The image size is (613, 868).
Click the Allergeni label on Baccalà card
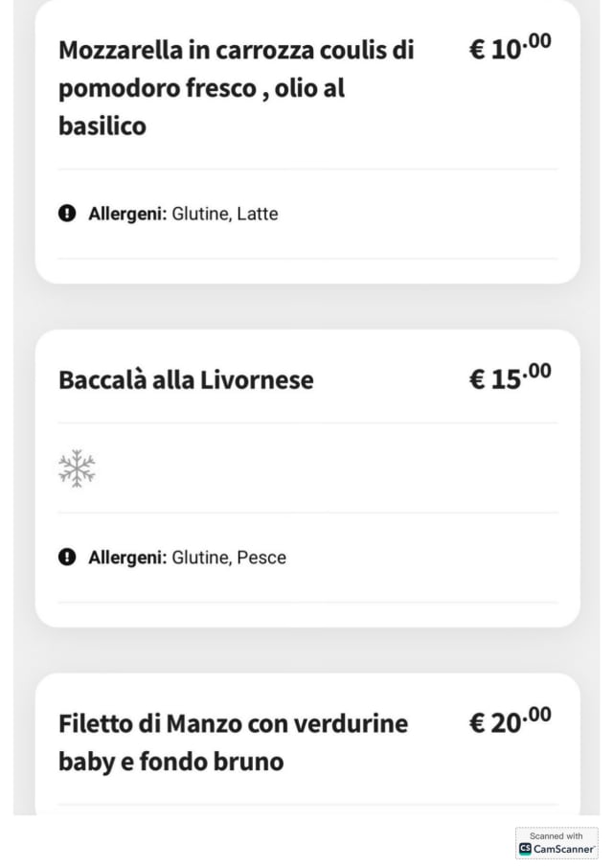[127, 558]
